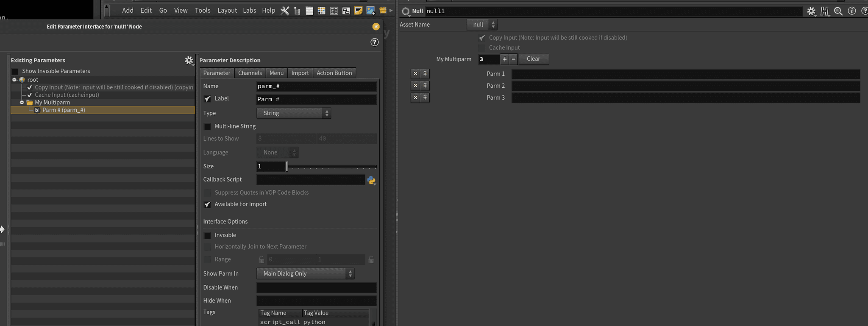Open the gear menu beside Existing Parameters
Image resolution: width=868 pixels, height=326 pixels.
point(189,61)
